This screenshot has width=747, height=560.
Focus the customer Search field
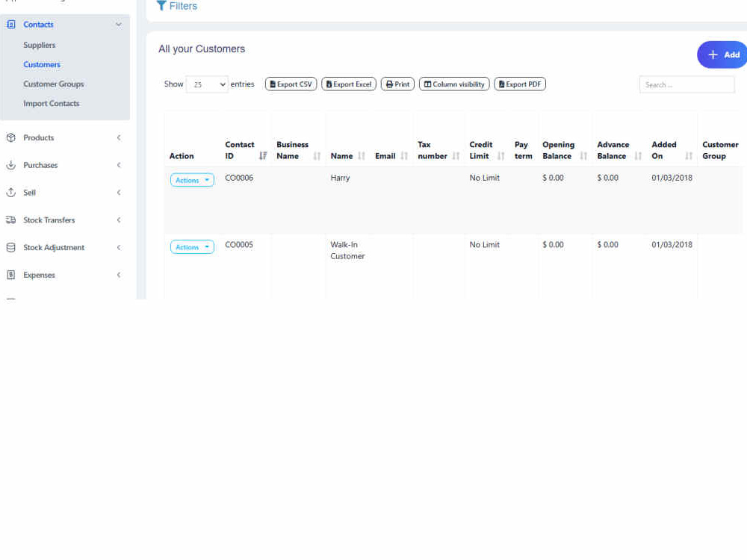[687, 85]
